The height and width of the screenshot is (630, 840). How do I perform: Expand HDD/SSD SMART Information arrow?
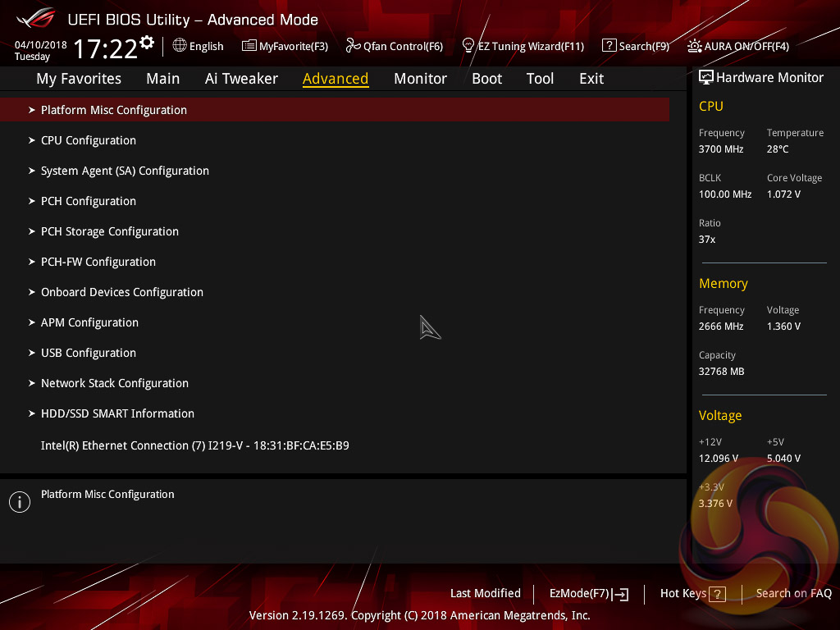coord(32,413)
